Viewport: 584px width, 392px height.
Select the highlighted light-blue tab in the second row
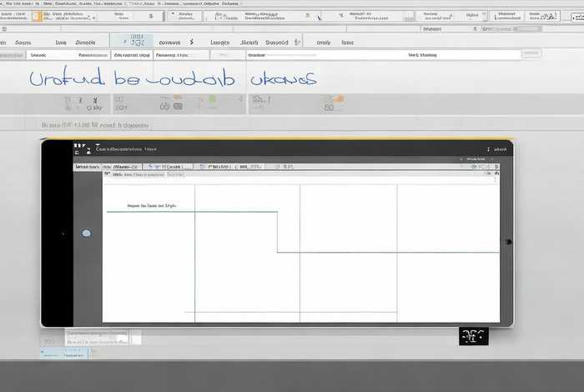(132, 42)
